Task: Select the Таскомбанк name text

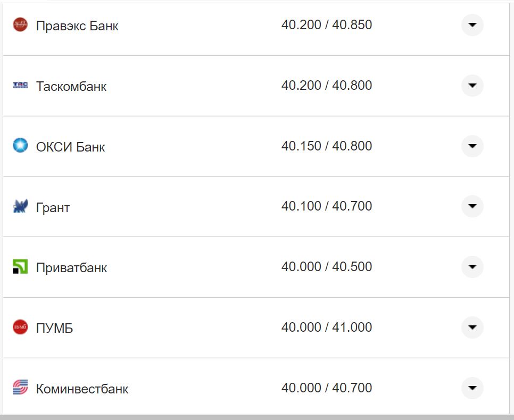Action: tap(71, 86)
